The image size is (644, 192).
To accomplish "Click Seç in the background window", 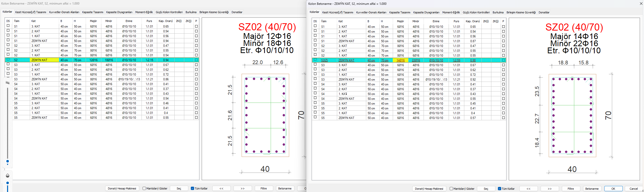I will (179, 188).
